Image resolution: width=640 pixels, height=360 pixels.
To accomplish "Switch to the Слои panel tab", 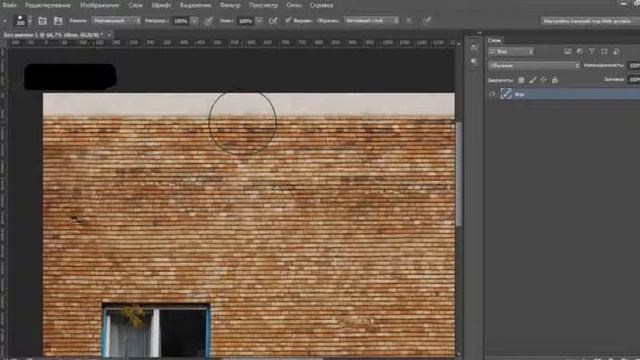I will pyautogui.click(x=494, y=40).
